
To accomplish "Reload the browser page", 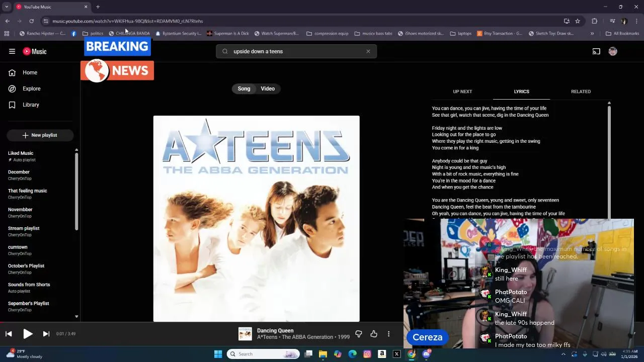I will pos(31,21).
